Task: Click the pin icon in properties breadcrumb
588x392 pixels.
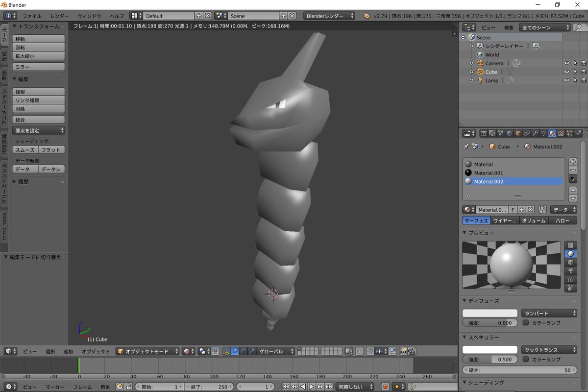Action: [466, 147]
